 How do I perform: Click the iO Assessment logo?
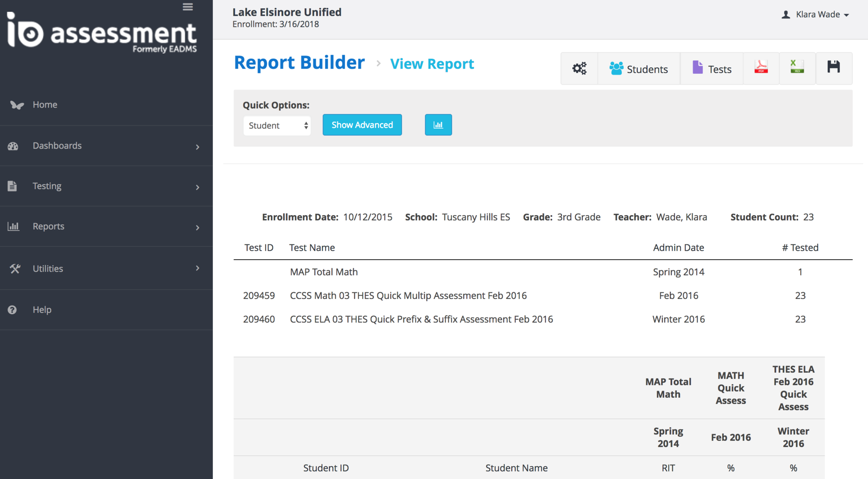(x=102, y=32)
